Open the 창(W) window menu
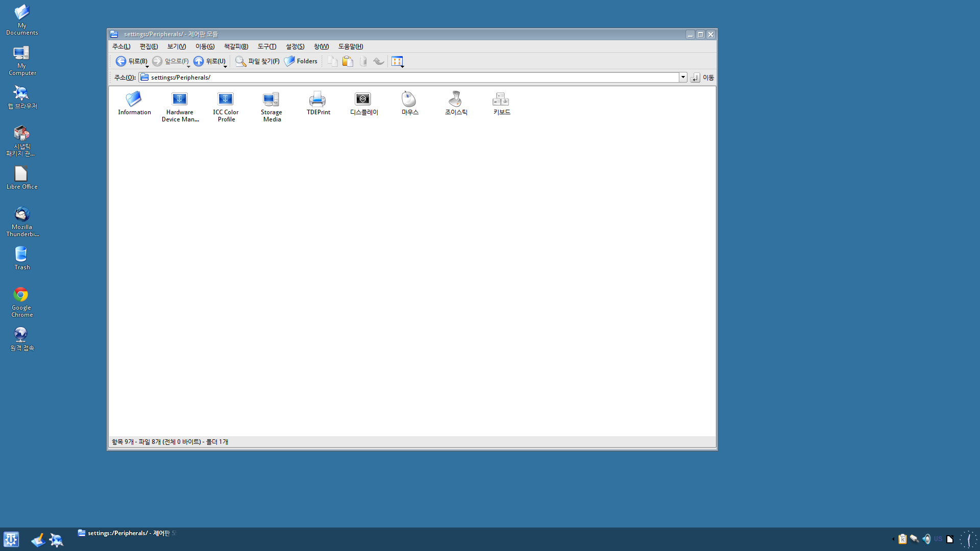 click(x=321, y=46)
